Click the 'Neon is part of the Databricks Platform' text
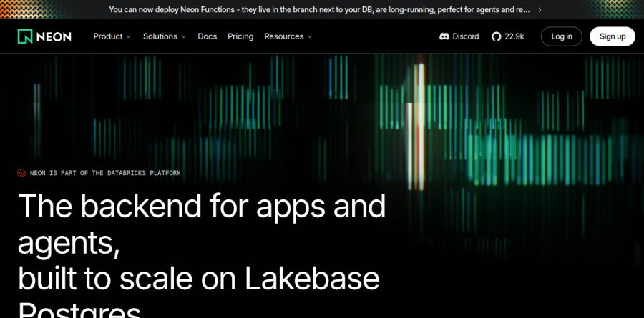This screenshot has height=318, width=644. click(105, 173)
